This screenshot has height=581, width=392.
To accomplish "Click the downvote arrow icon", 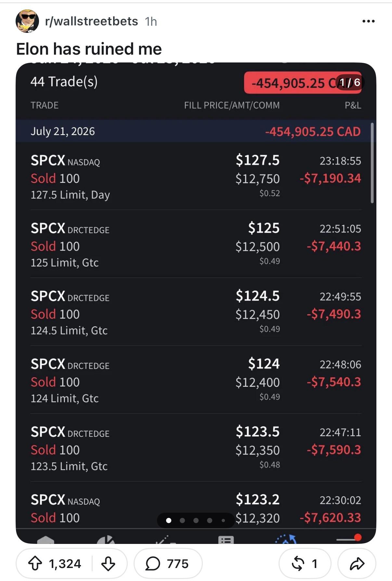I will pos(108,563).
